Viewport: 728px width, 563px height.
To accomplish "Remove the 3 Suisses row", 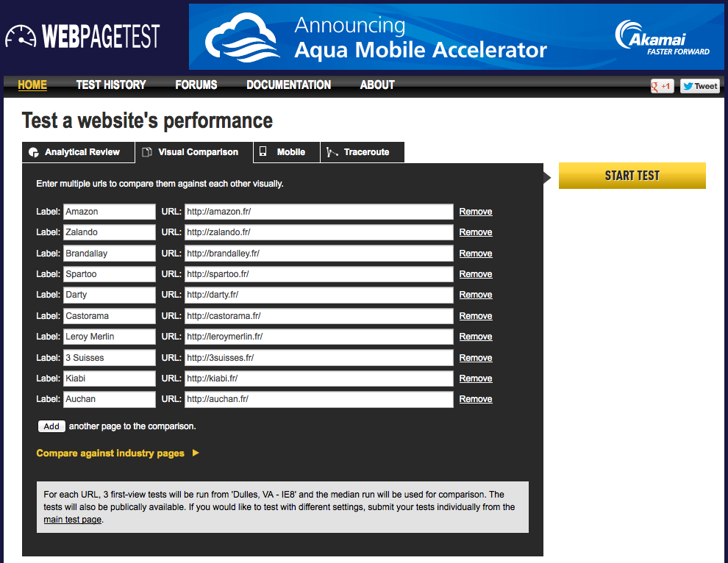I will point(476,358).
